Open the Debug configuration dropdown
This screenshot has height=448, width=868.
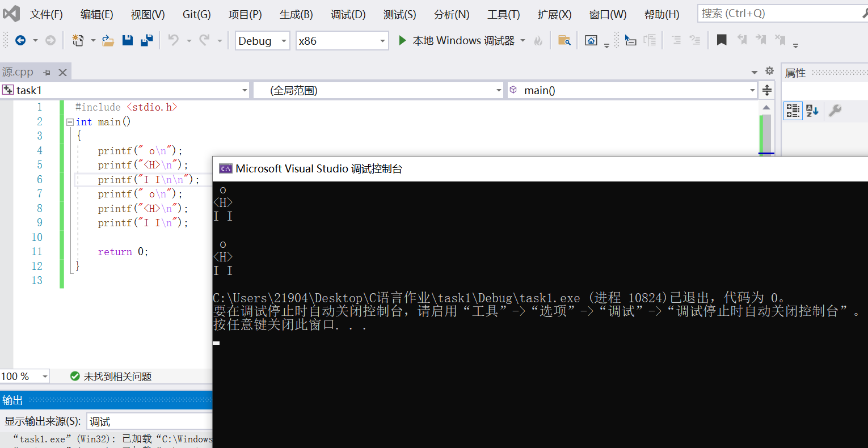pos(263,41)
